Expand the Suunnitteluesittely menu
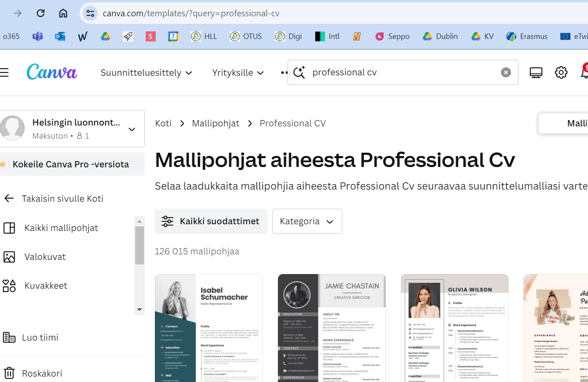The image size is (588, 382). [x=146, y=73]
